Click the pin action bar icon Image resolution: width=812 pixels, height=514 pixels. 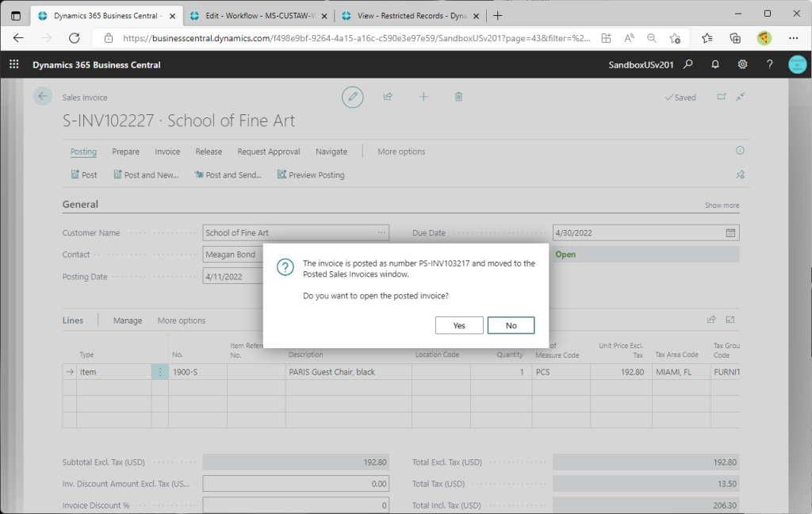tap(741, 175)
